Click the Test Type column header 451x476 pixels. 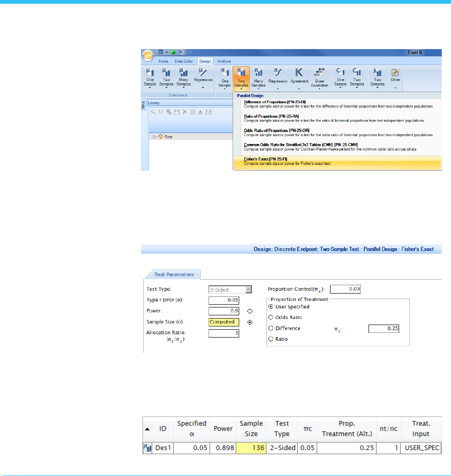(282, 429)
